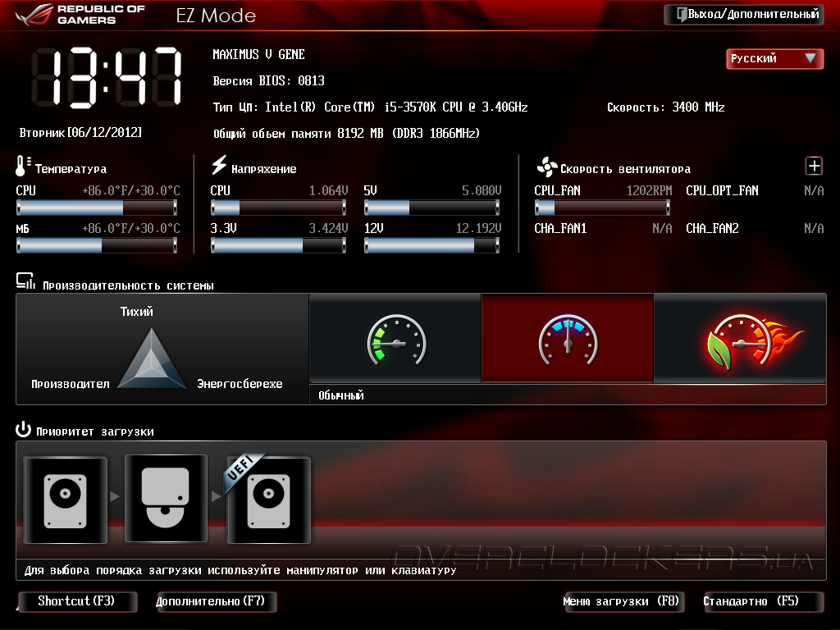Click the 3.3V voltage bar

279,245
